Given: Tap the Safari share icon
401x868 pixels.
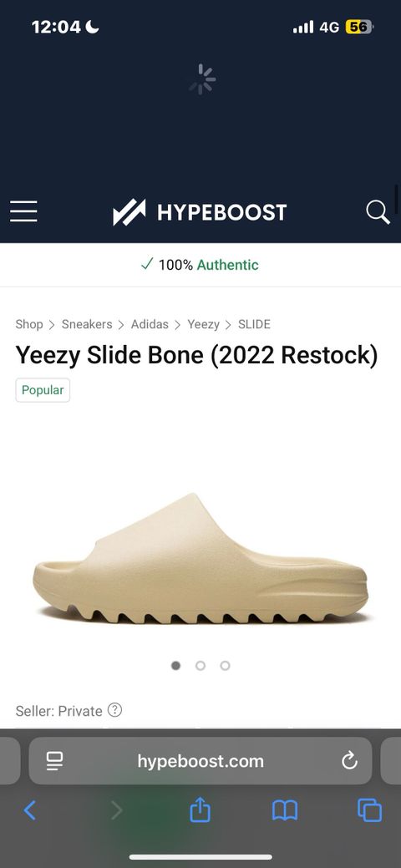Looking at the screenshot, I should [x=200, y=811].
